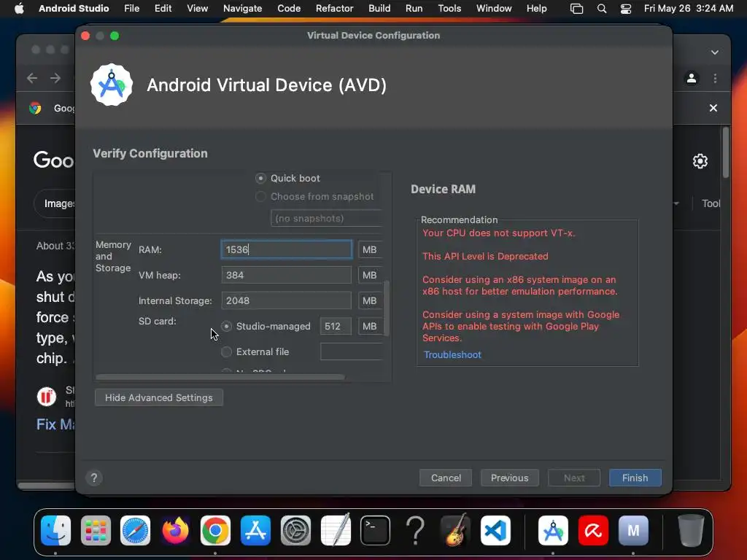This screenshot has width=747, height=560.
Task: Switch to Chrome via dock icon
Action: 215,530
